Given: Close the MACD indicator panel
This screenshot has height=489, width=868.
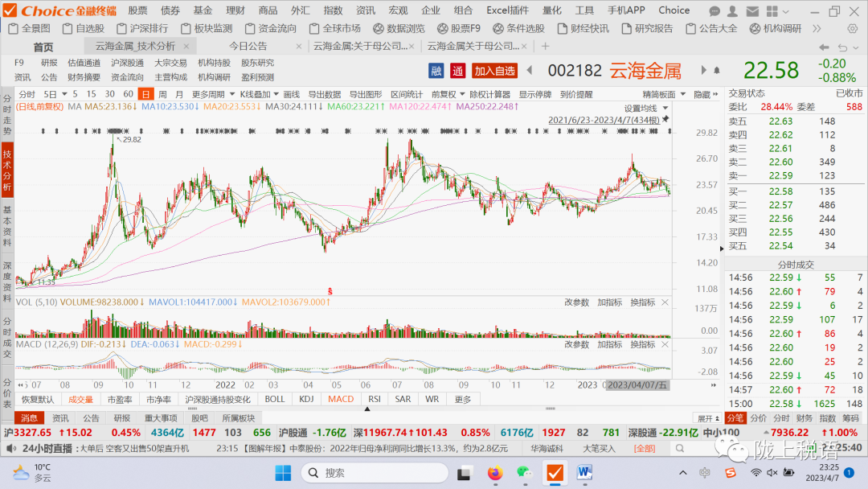Looking at the screenshot, I should coord(665,344).
